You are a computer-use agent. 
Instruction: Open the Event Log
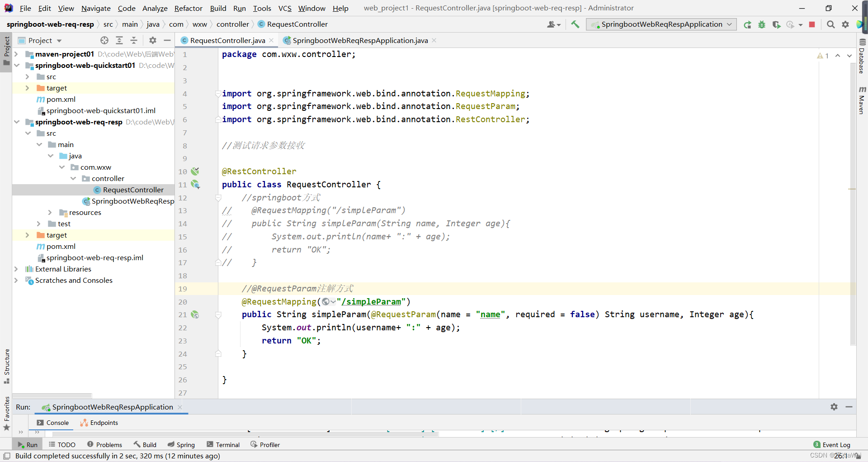[x=831, y=445]
